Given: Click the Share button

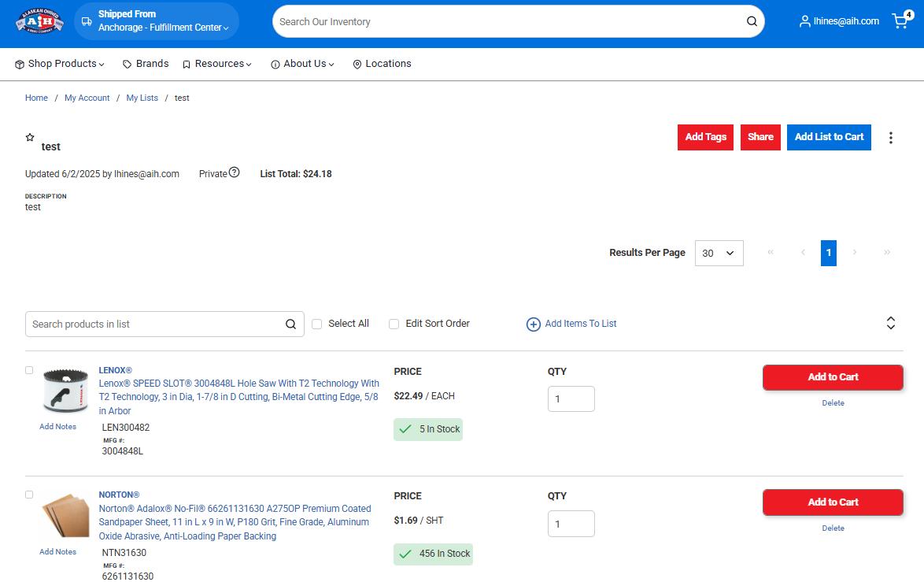Looking at the screenshot, I should pyautogui.click(x=760, y=137).
